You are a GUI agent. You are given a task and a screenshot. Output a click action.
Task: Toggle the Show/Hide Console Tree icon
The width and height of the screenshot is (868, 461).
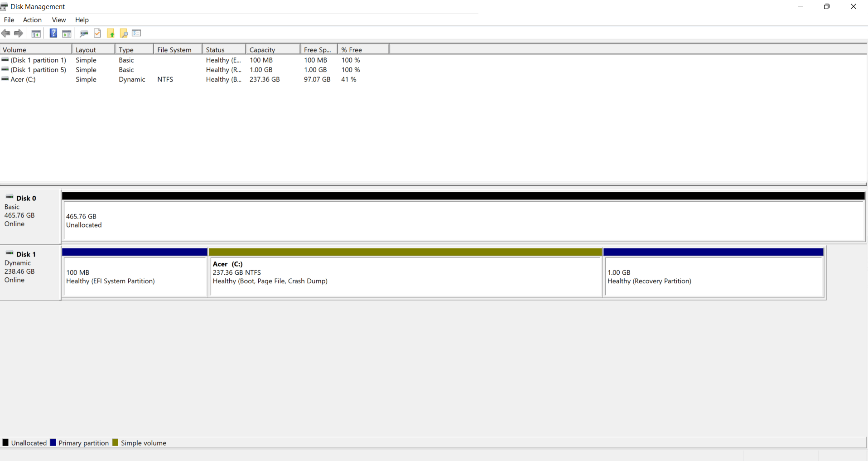click(35, 33)
